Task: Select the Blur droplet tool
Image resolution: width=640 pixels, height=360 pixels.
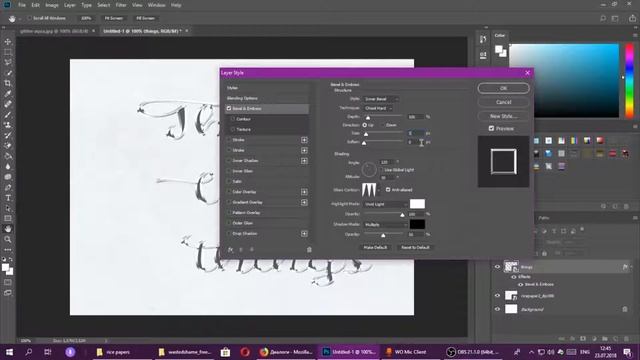Action: tap(8, 167)
